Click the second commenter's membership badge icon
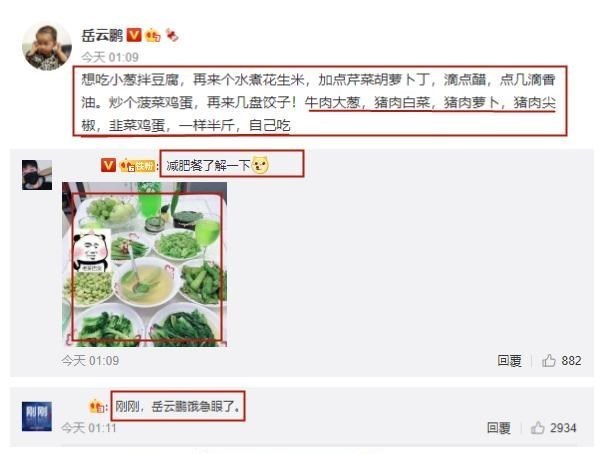 (x=97, y=407)
